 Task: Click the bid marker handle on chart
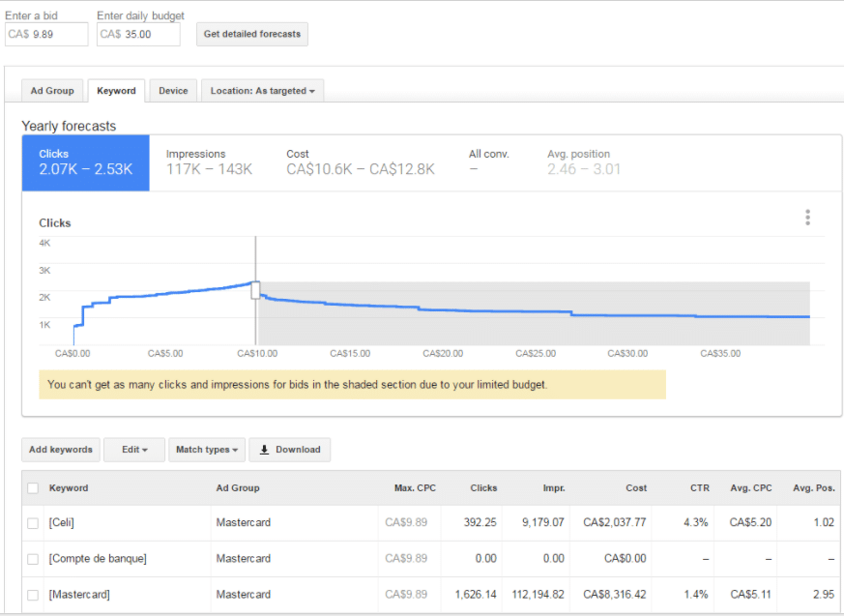[256, 289]
